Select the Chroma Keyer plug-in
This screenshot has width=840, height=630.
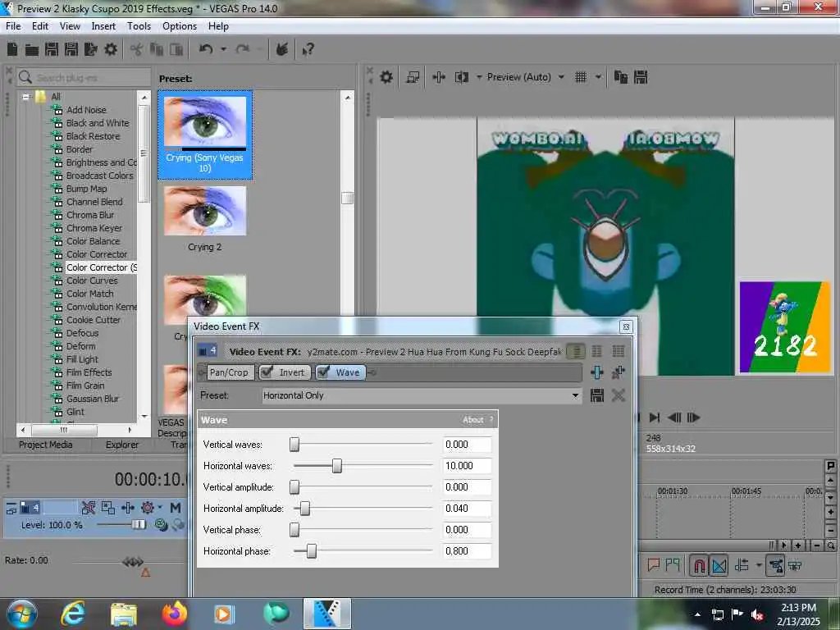pos(94,228)
